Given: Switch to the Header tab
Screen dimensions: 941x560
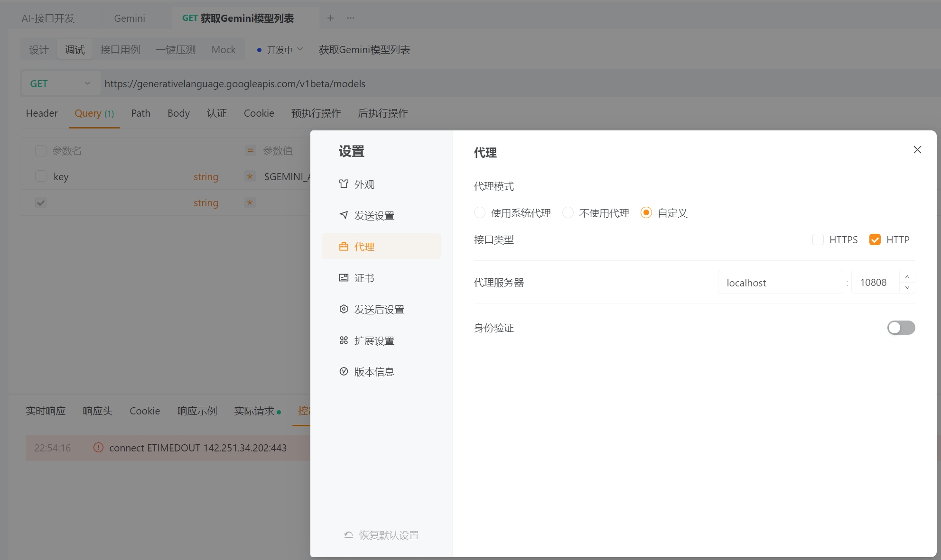Looking at the screenshot, I should 41,113.
